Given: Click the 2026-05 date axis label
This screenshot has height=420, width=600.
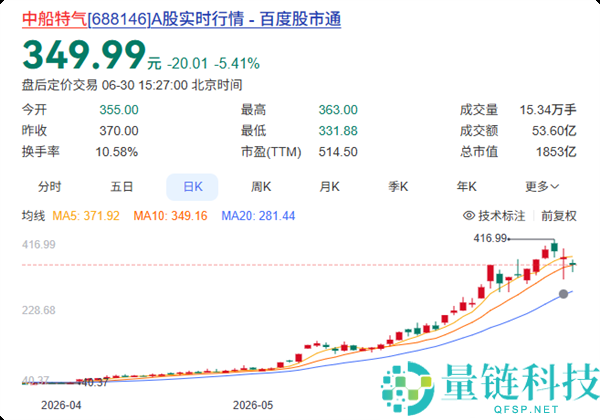Looking at the screenshot, I should (253, 405).
